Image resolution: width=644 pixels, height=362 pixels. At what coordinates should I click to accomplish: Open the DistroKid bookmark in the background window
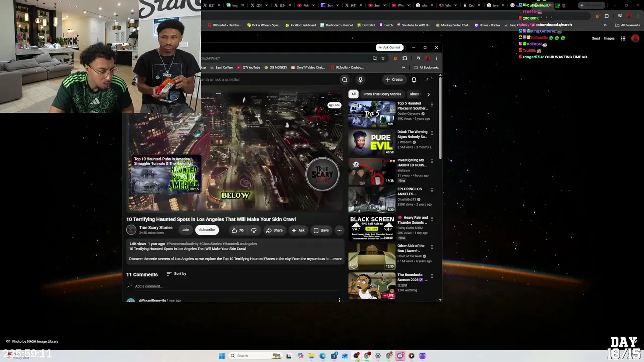(x=366, y=25)
